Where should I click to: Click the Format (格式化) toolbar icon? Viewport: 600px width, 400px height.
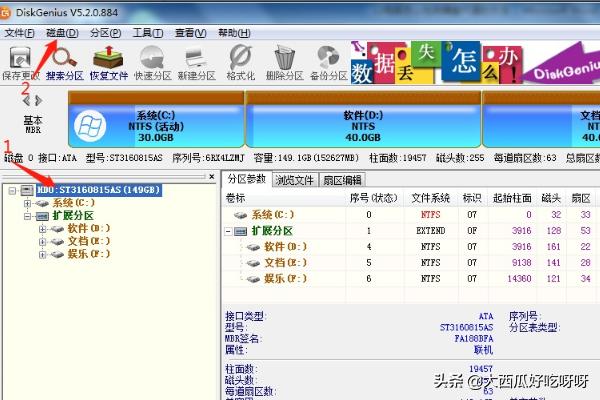tap(240, 62)
